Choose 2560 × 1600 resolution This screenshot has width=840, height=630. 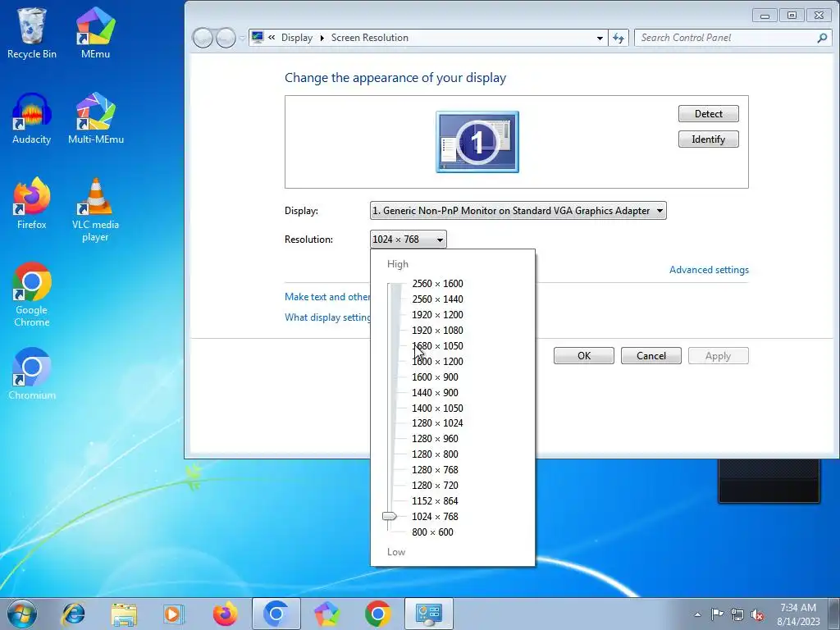coord(437,283)
